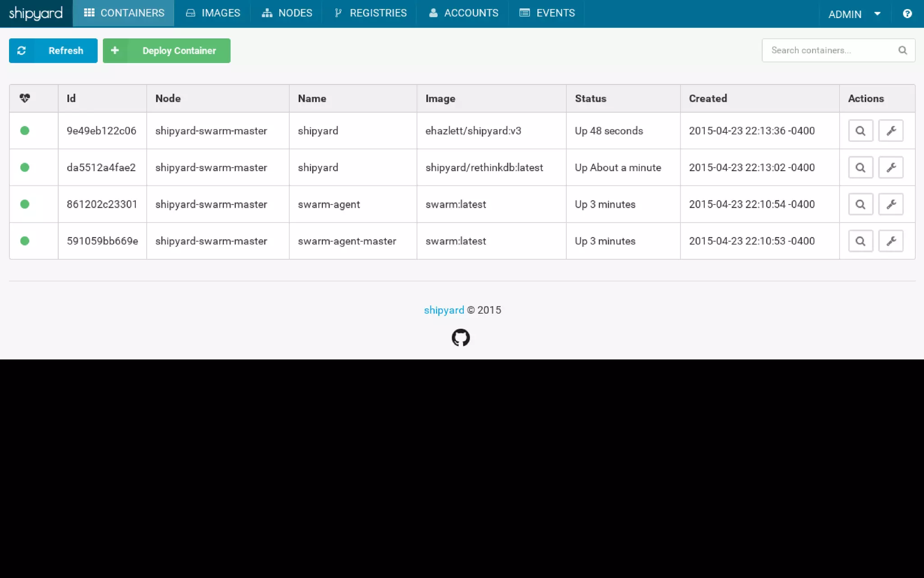Inspect container da5512a4fae2 with magnifier icon
The width and height of the screenshot is (924, 578).
pyautogui.click(x=860, y=168)
